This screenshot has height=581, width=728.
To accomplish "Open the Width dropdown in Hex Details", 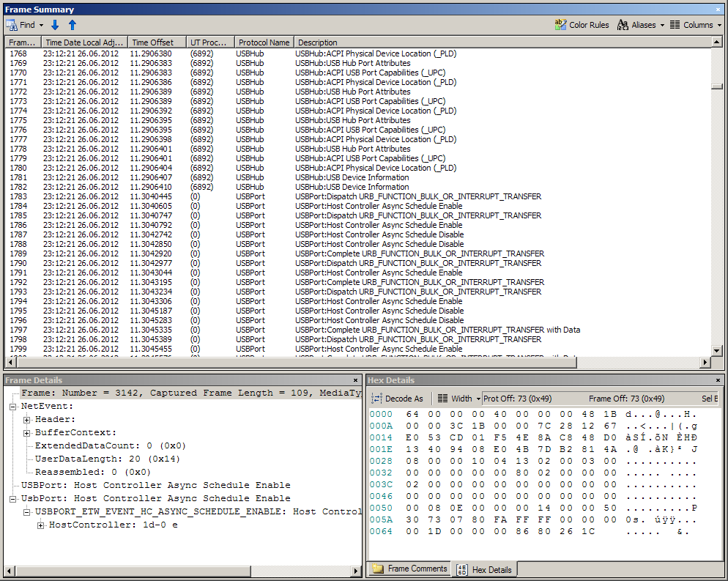I will pos(478,399).
